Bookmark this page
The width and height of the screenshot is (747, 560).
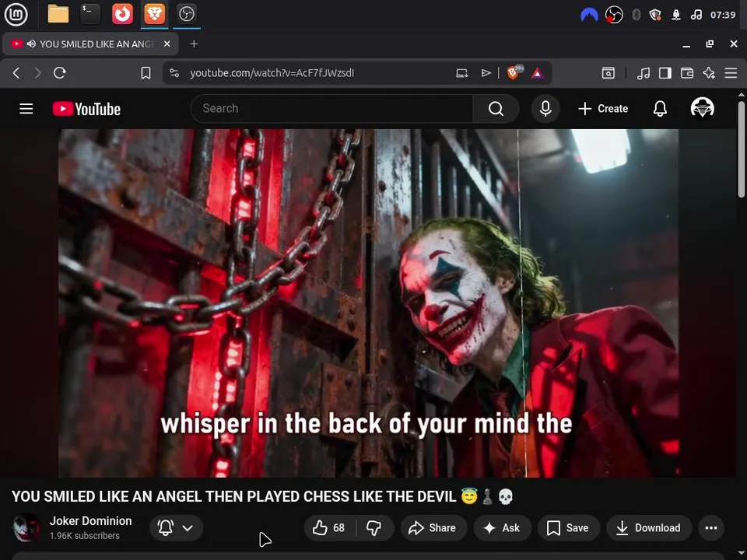[x=146, y=73]
